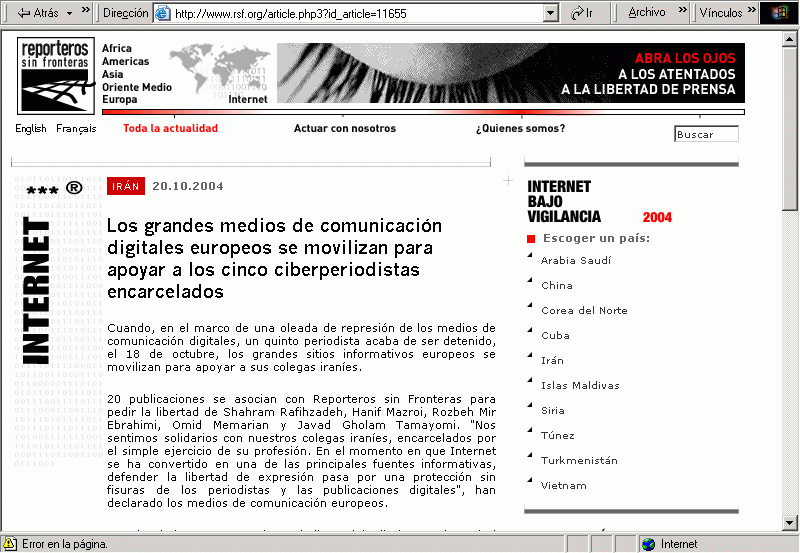Click Error en la página status text

click(x=65, y=544)
